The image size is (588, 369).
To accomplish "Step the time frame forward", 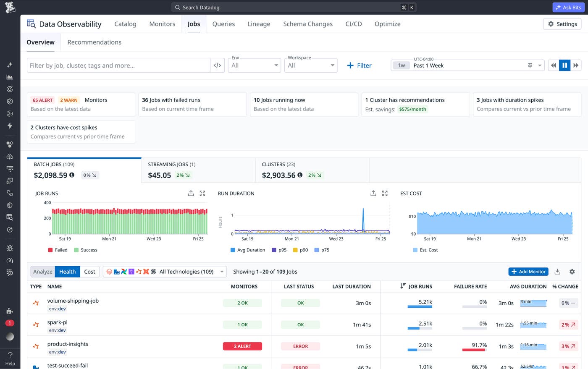I will pos(576,65).
